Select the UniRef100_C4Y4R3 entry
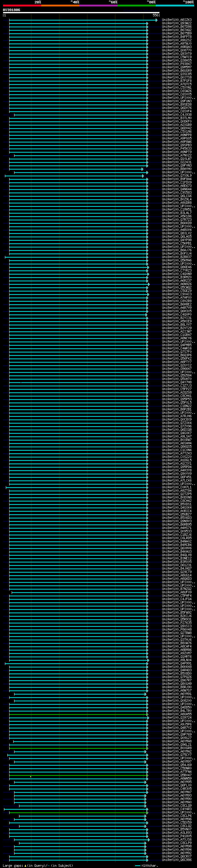The width and height of the screenshot is (197, 868). (177, 809)
